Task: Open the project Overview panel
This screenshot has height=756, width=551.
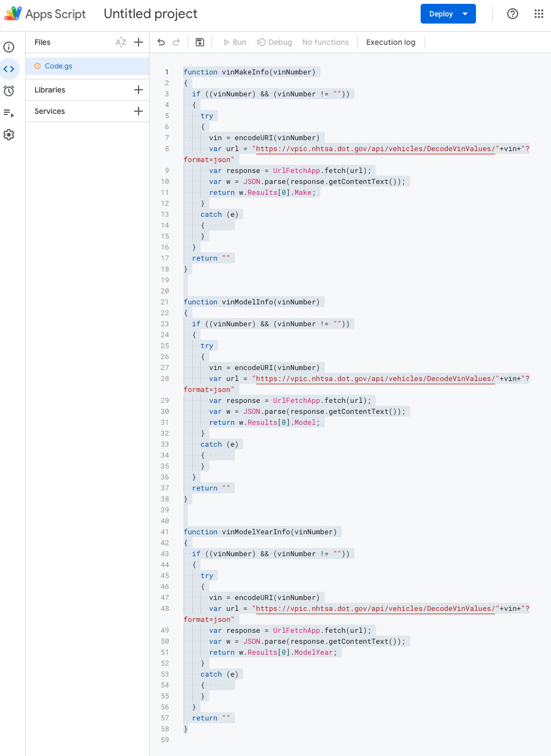Action: 9,47
